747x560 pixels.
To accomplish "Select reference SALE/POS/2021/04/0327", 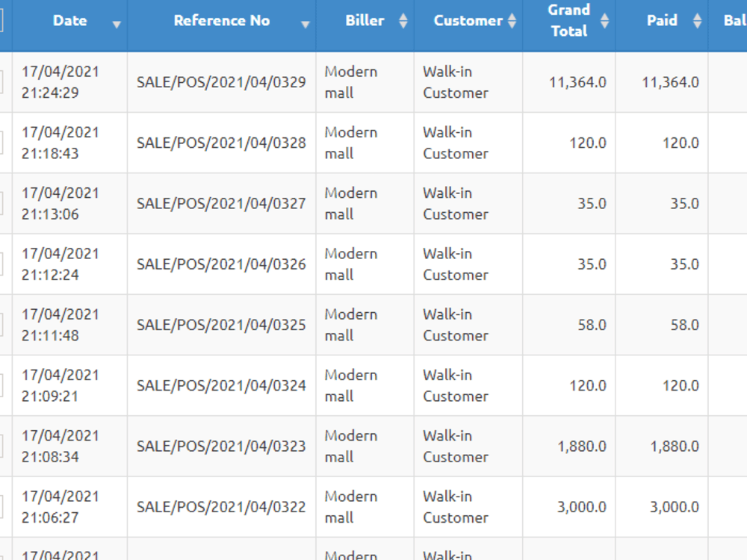I will 221,204.
